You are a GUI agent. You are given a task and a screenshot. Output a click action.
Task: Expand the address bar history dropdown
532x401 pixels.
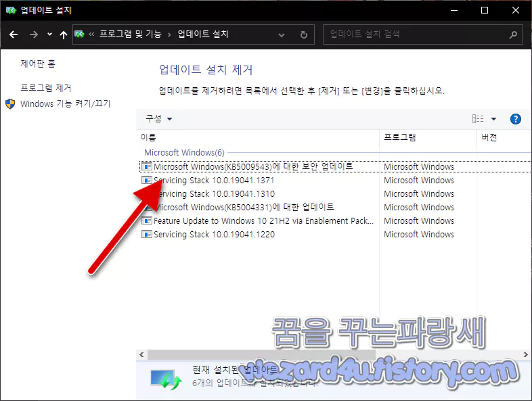click(282, 34)
